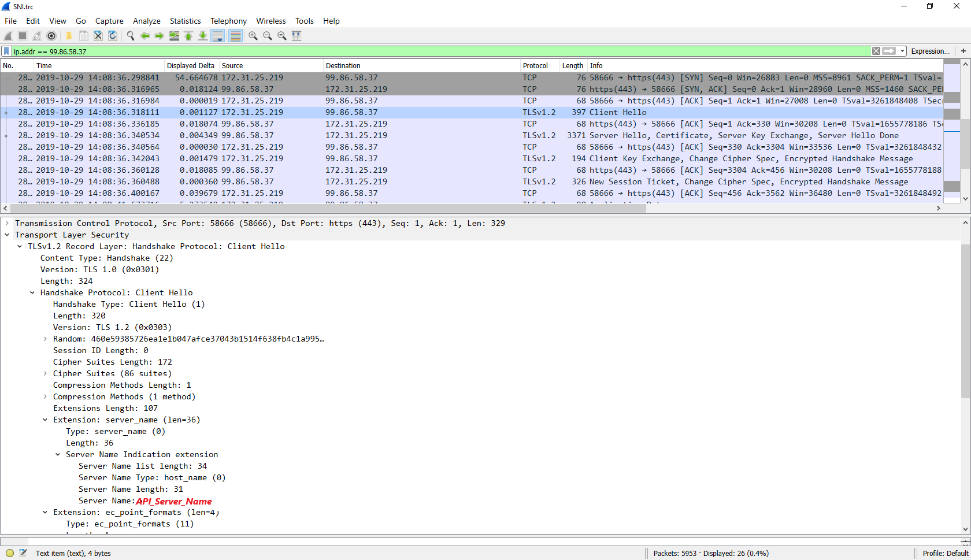Collapse the Server Name Indication extension
The height and width of the screenshot is (560, 971).
(57, 454)
